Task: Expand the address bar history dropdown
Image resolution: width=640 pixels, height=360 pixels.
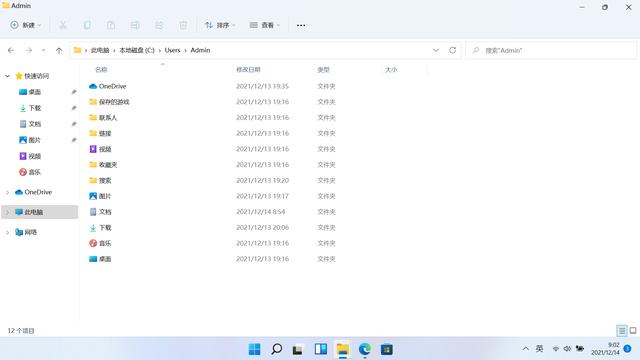Action: tap(436, 50)
